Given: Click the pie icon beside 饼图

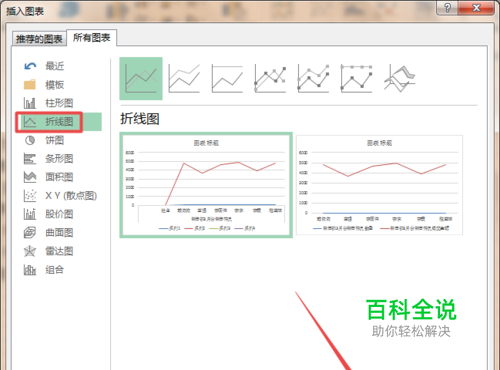Looking at the screenshot, I should pos(30,140).
